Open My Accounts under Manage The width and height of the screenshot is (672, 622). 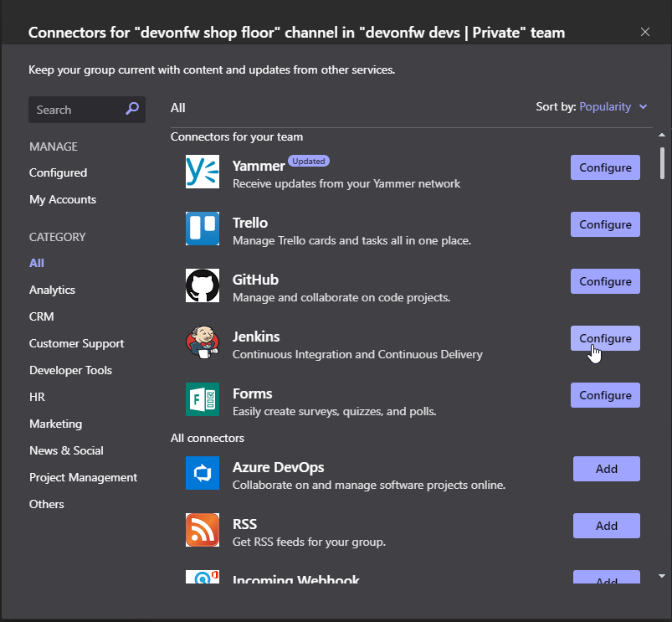[63, 199]
